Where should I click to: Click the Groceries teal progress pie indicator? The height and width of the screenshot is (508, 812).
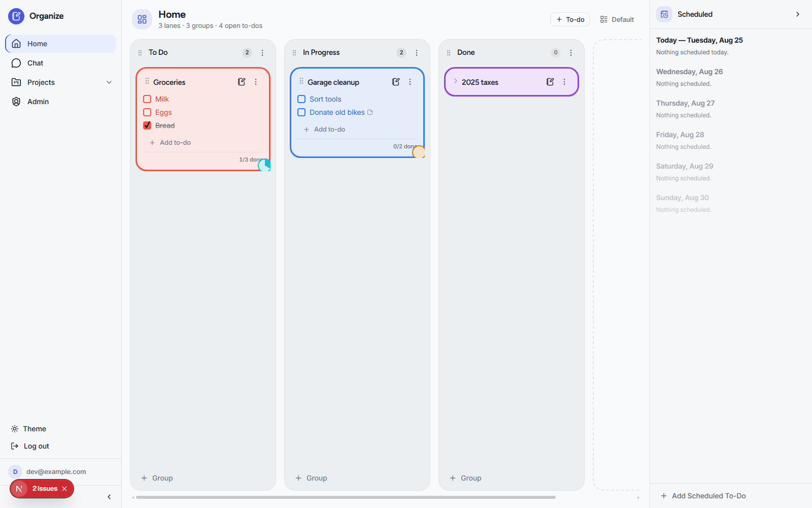click(x=264, y=165)
